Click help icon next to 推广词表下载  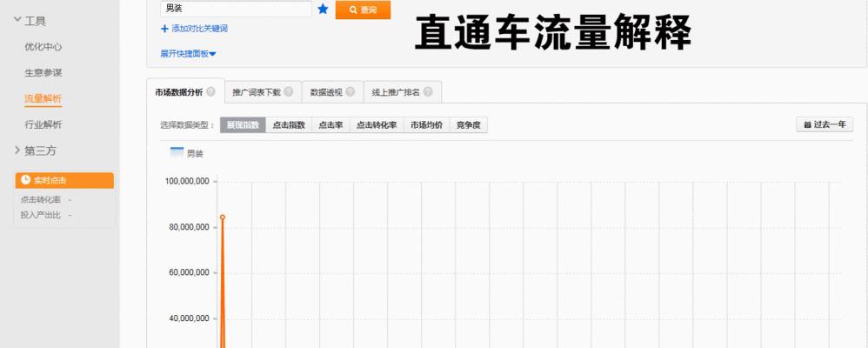pos(289,92)
